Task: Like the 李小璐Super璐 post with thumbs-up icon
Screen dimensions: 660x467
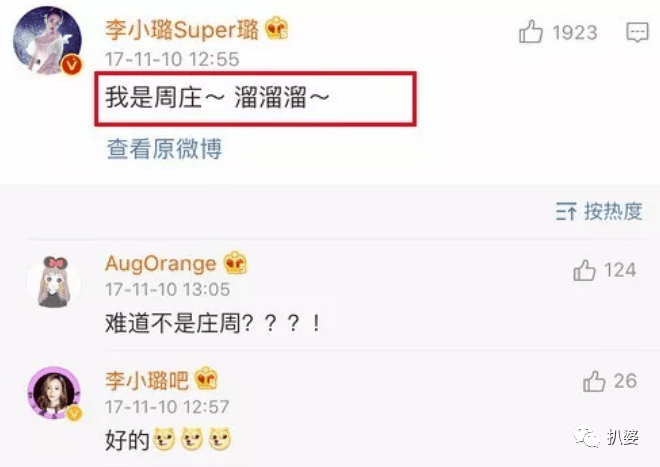Action: 530,32
